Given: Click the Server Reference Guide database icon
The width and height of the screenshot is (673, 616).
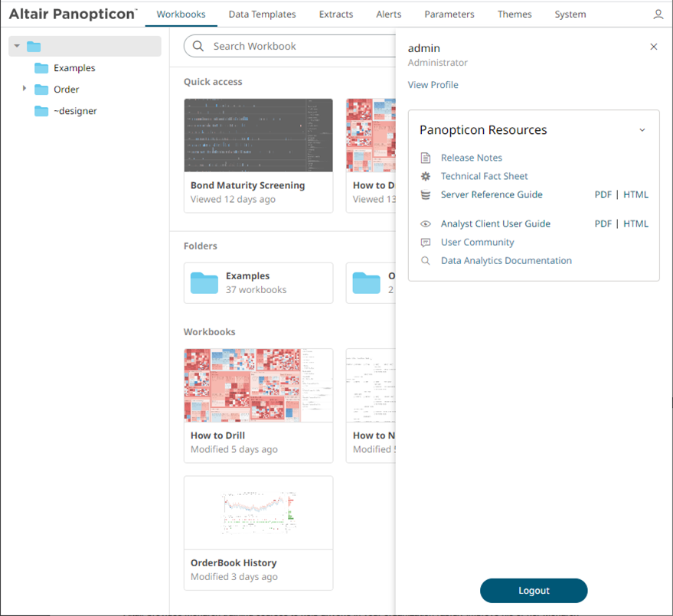Looking at the screenshot, I should [425, 194].
